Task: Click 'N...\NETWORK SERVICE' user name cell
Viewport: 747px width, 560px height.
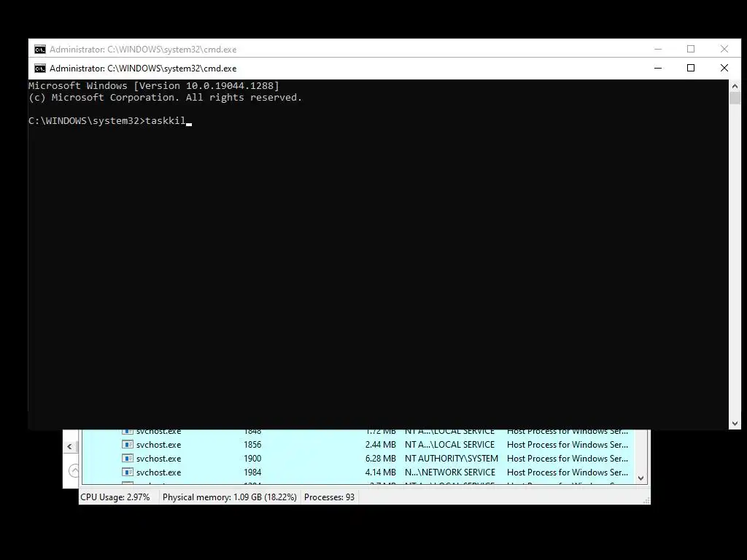Action: (449, 472)
